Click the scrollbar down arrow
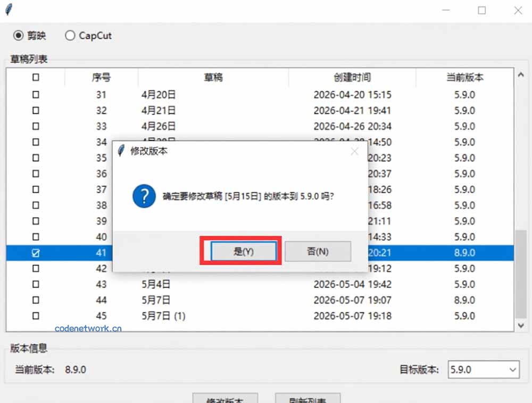Viewport: 532px width, 403px height. pyautogui.click(x=521, y=326)
